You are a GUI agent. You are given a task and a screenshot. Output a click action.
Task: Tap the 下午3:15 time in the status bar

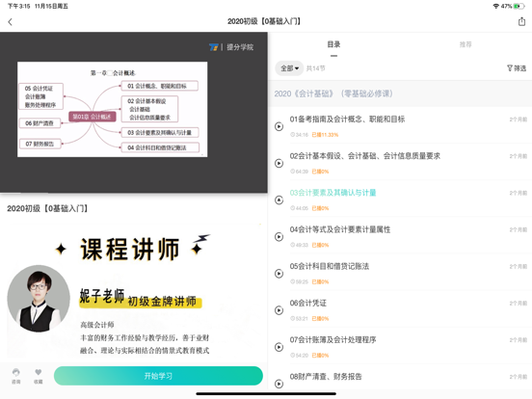18,6
